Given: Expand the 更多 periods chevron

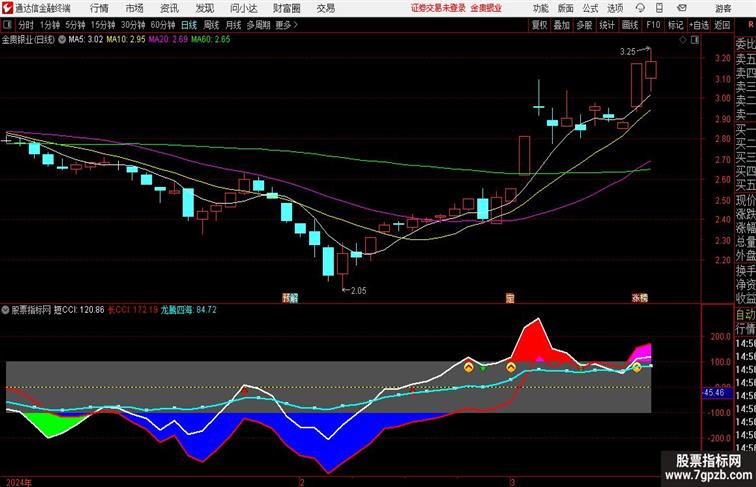Looking at the screenshot, I should tap(296, 25).
